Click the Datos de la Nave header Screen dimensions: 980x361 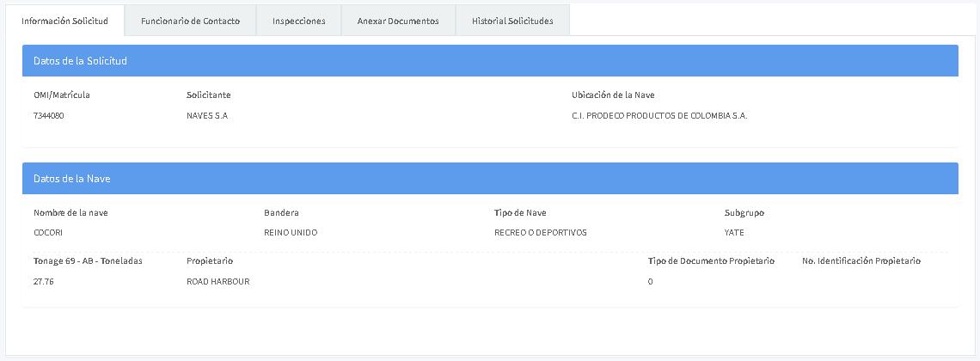coord(71,179)
